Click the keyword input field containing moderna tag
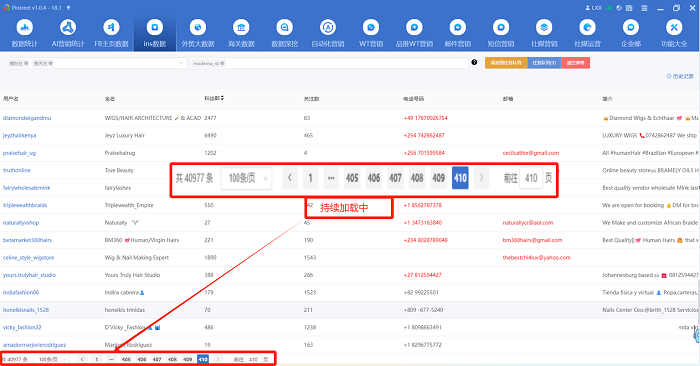 (329, 63)
